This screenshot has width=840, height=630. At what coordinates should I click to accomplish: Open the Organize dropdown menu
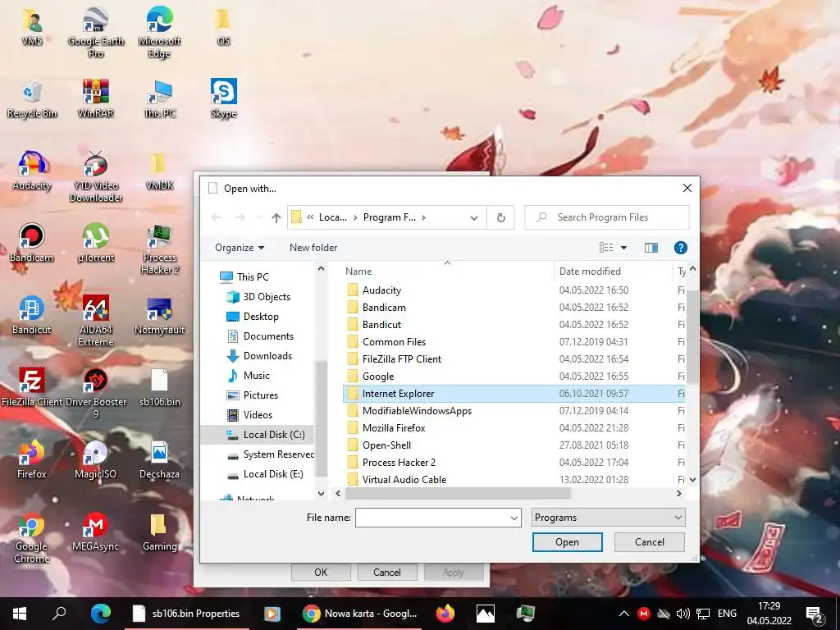coord(240,248)
